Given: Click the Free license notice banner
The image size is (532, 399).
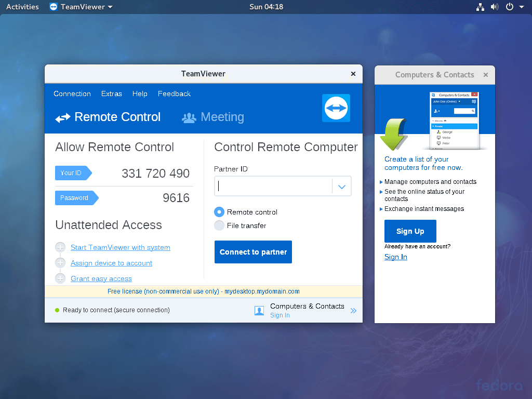Looking at the screenshot, I should point(204,291).
